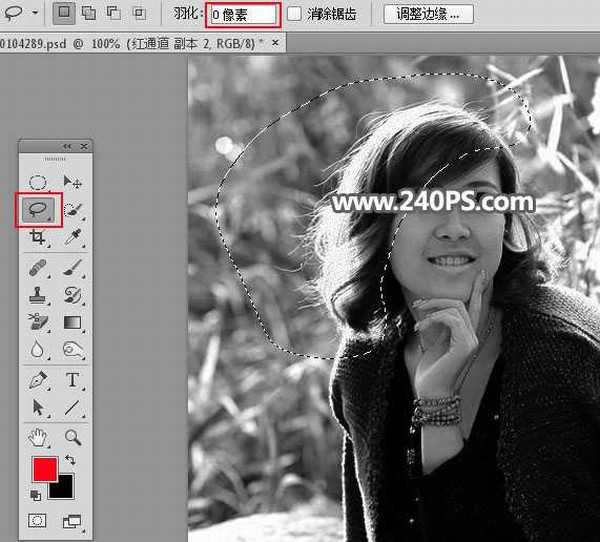Viewport: 600px width, 542px height.
Task: Select the Horizontal Type tool
Action: [x=72, y=380]
